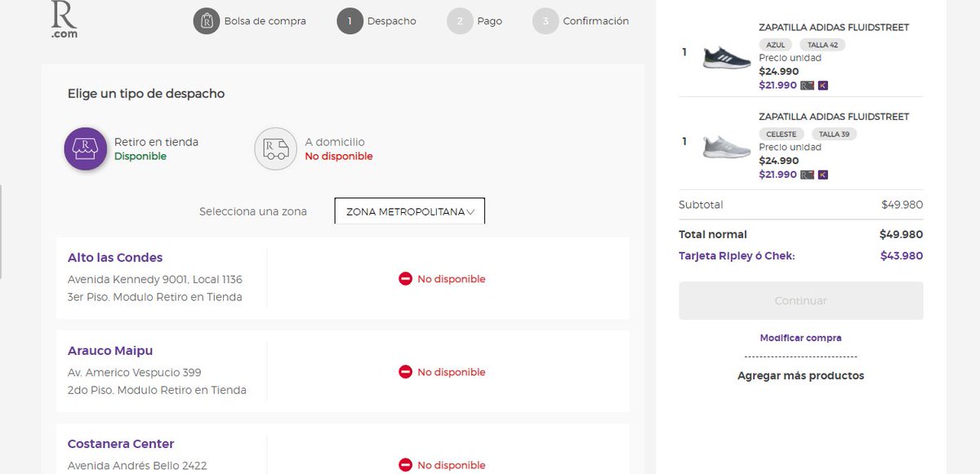Click the Chek icon beside the celeste sneaker price
Image resolution: width=980 pixels, height=474 pixels.
(823, 174)
